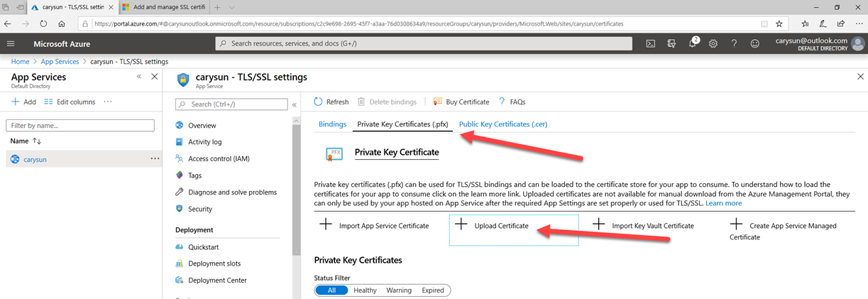Open Overview in the resource menu

click(x=202, y=125)
